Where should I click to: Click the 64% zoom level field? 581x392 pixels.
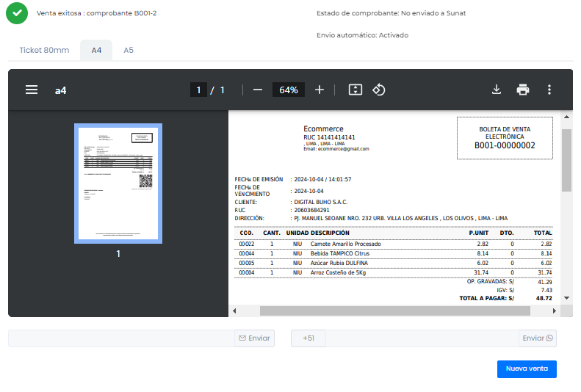(x=289, y=90)
